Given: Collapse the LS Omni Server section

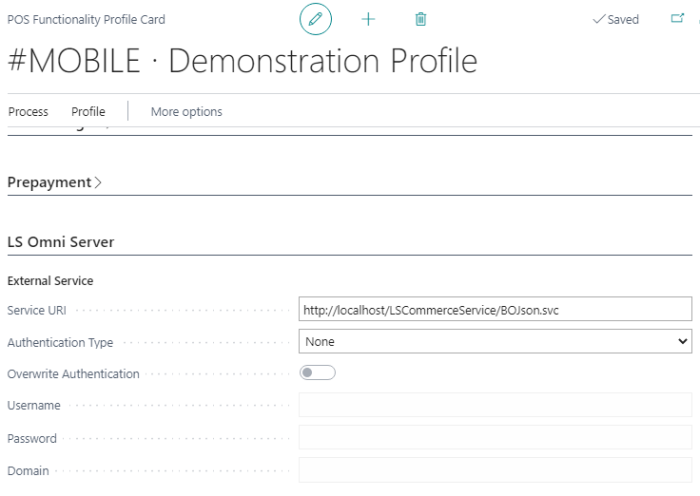Looking at the screenshot, I should (61, 242).
